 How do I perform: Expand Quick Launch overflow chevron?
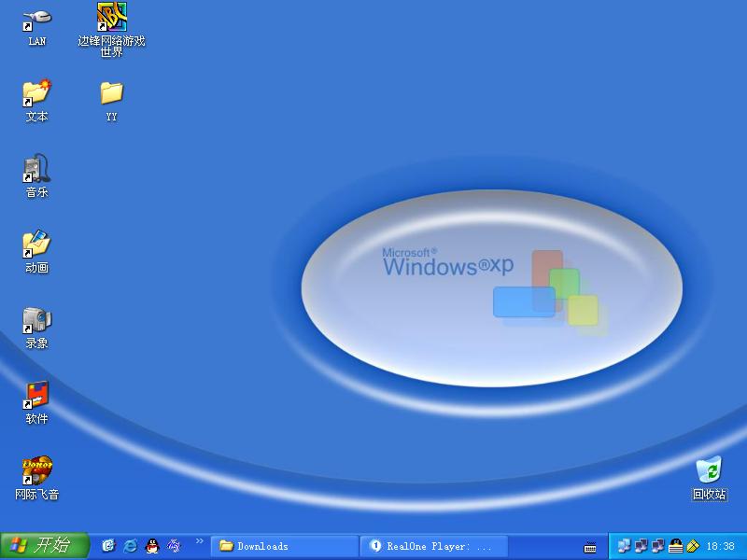click(x=200, y=541)
